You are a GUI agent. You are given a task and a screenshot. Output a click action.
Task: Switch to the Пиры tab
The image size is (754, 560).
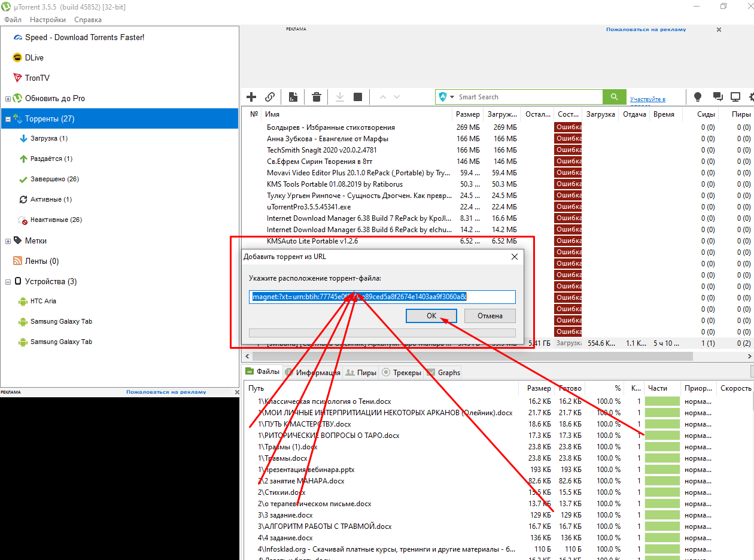(361, 372)
